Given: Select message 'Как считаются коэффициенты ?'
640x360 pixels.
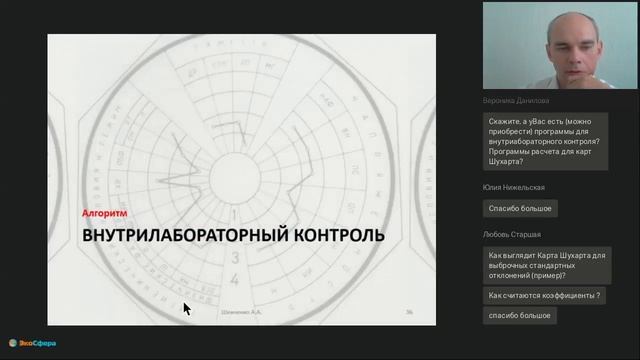Looking at the screenshot, I should [x=544, y=296].
